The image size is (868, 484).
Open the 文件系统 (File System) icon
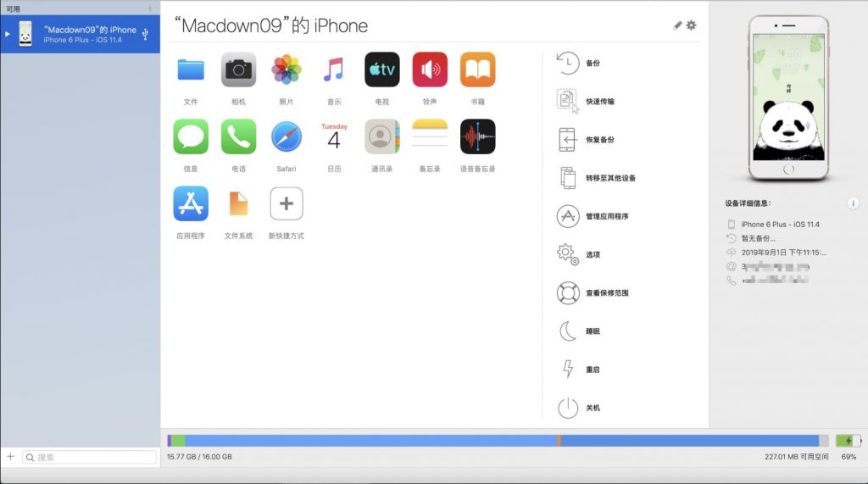pos(238,203)
